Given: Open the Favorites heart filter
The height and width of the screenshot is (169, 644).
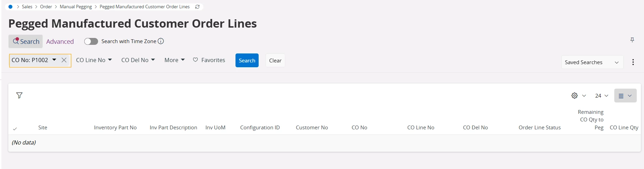Looking at the screenshot, I should [x=209, y=60].
